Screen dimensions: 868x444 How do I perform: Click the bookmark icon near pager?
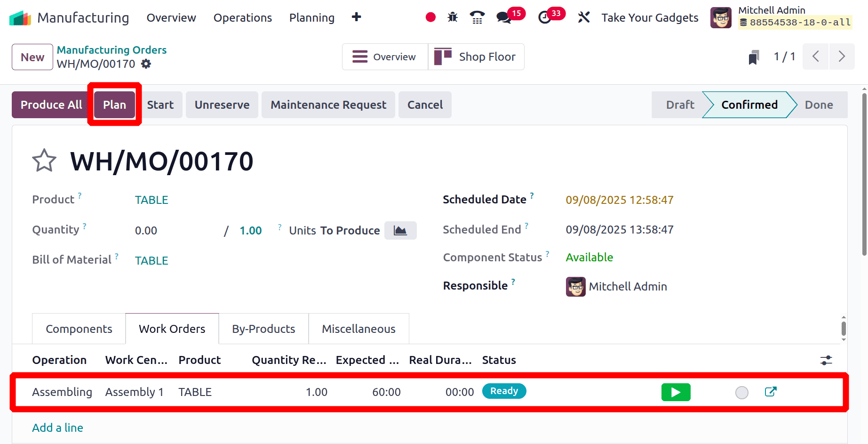[x=754, y=57]
